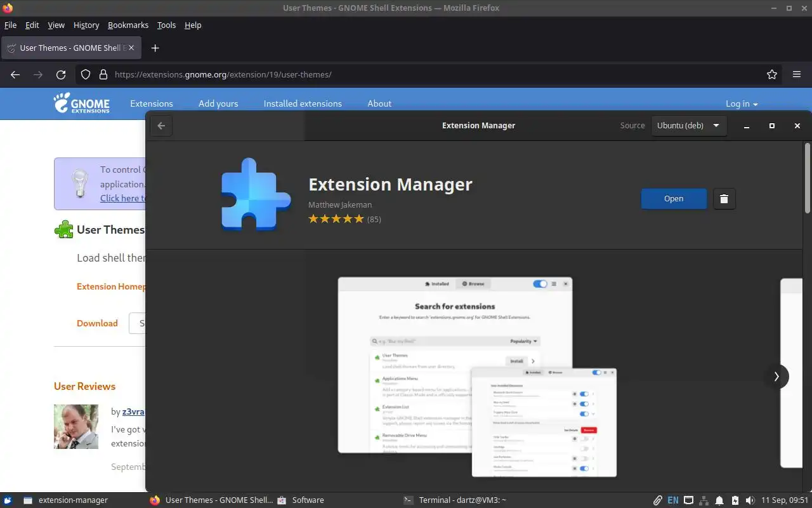The height and width of the screenshot is (508, 812).
Task: Click the paperclip clipboard tray icon
Action: coord(658,500)
